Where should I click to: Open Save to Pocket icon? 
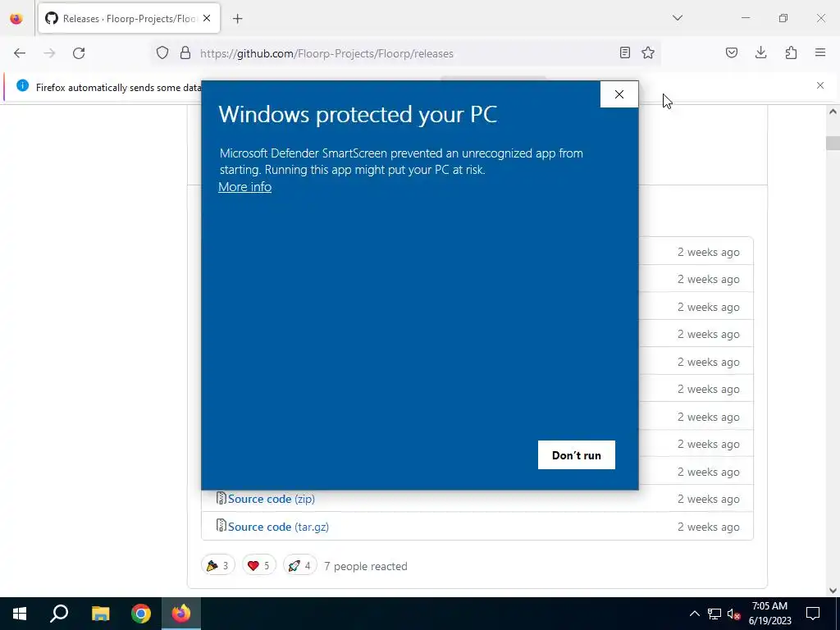coord(732,52)
